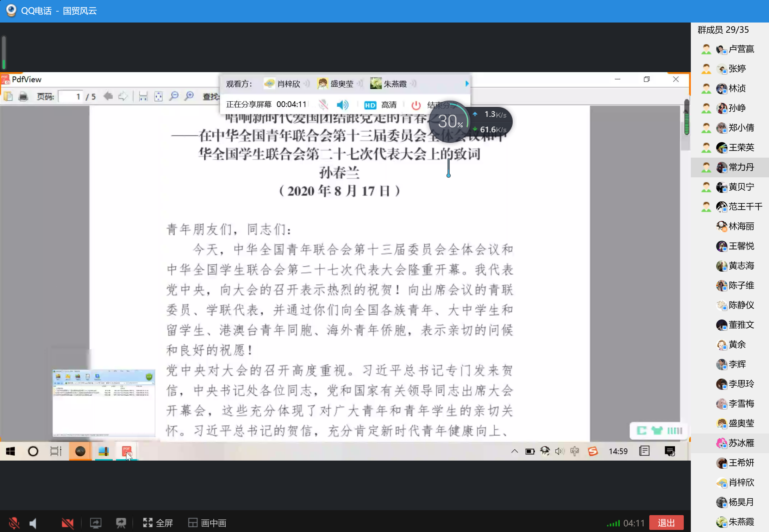The width and height of the screenshot is (769, 532).
Task: Click the fit page icon in PdfView
Action: (x=158, y=96)
